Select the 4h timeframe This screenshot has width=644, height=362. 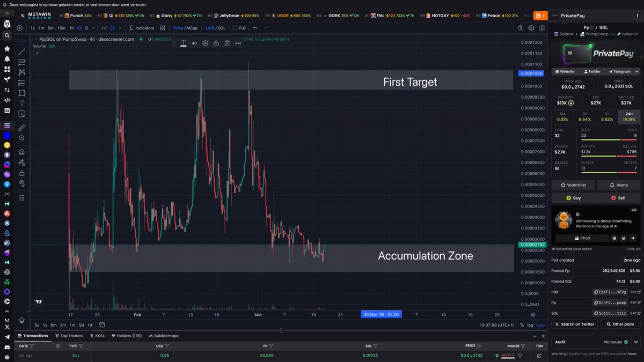point(79,28)
